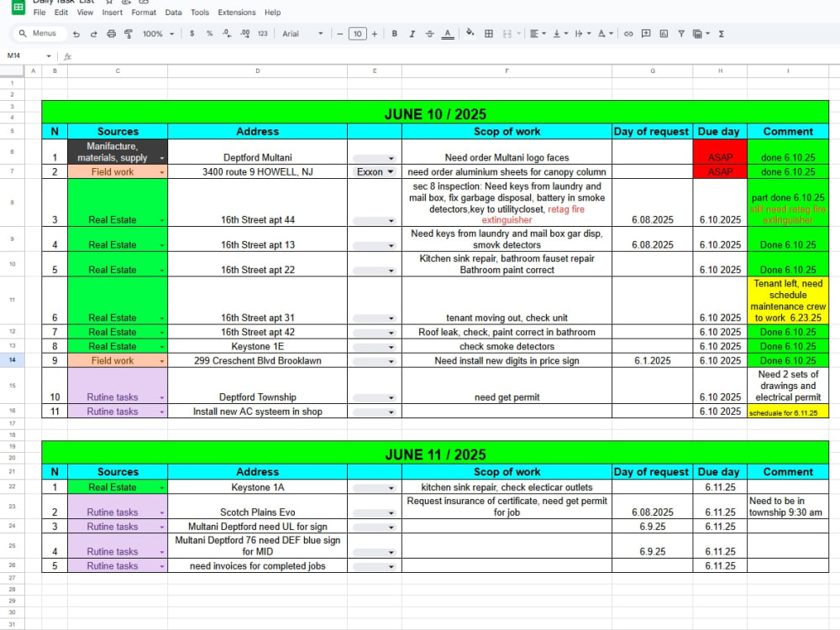Open text wrapping options

click(x=583, y=34)
